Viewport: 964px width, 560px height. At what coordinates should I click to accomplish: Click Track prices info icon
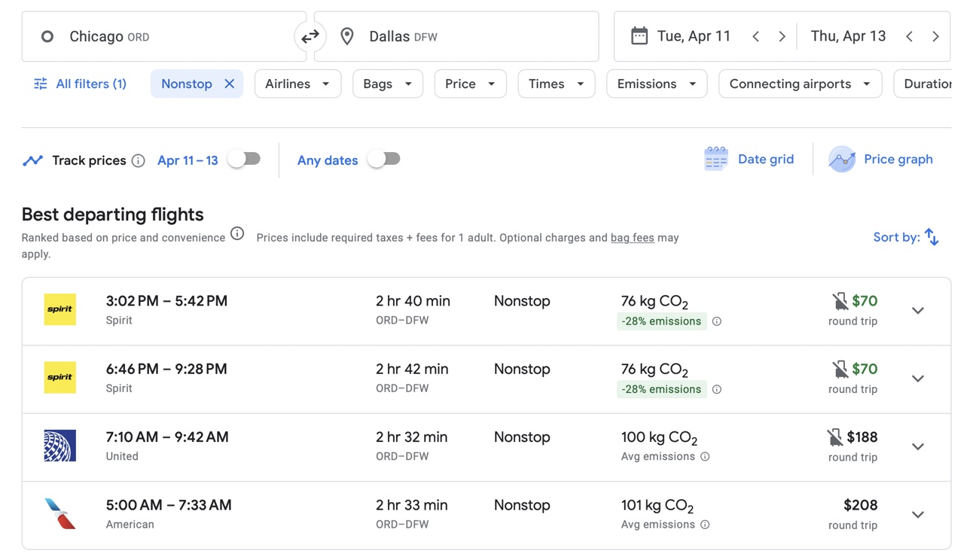(x=138, y=160)
